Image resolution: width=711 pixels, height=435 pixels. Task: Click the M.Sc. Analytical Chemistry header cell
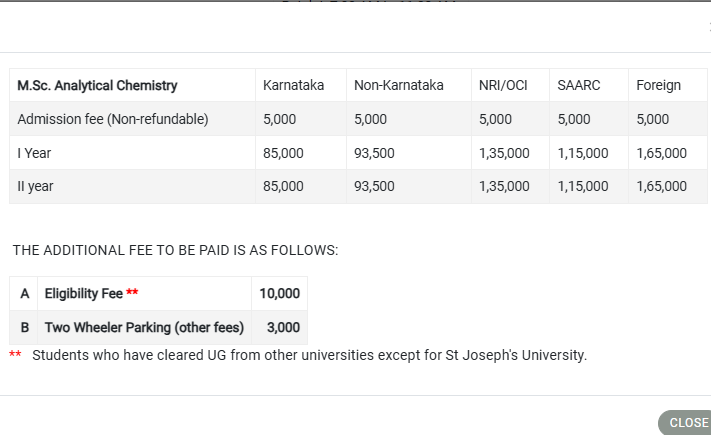(98, 85)
